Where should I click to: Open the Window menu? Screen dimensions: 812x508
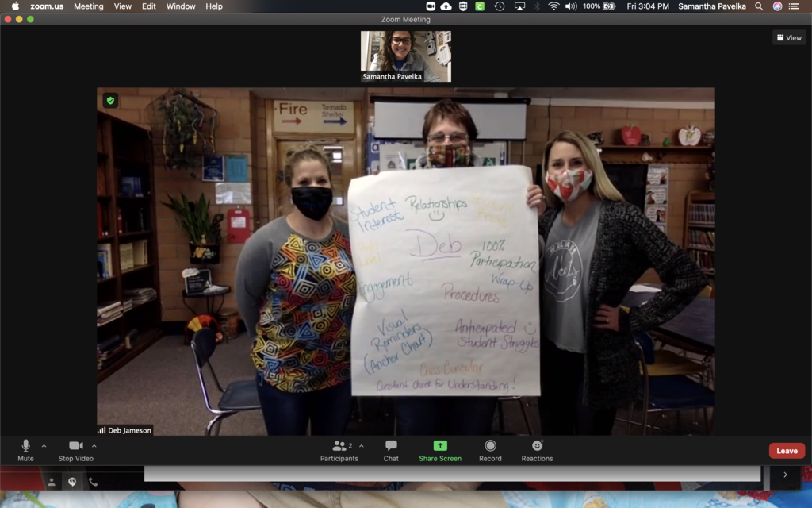click(180, 6)
